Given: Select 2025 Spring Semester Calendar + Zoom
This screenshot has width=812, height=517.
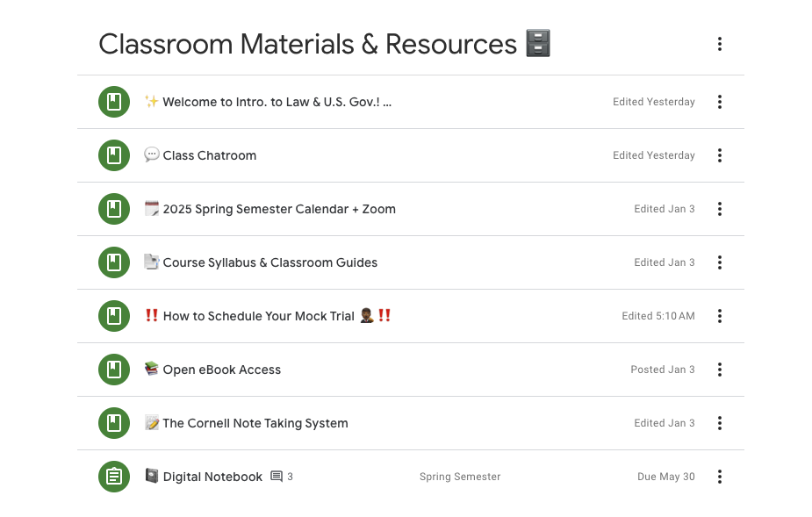Looking at the screenshot, I should [411, 209].
